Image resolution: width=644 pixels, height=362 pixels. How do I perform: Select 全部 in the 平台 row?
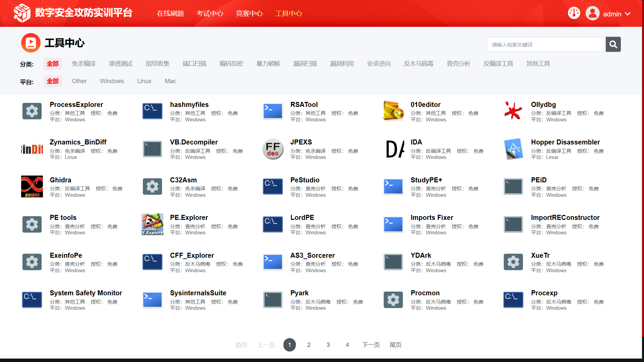tap(53, 81)
